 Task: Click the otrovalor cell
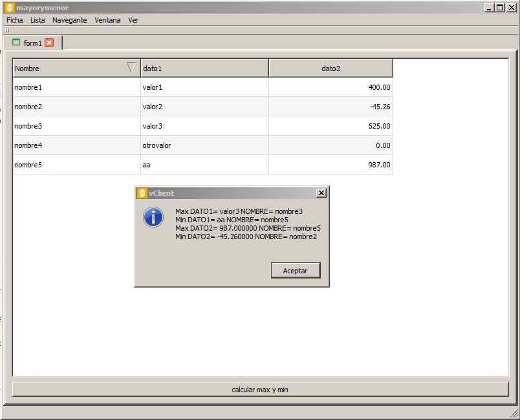pos(204,145)
